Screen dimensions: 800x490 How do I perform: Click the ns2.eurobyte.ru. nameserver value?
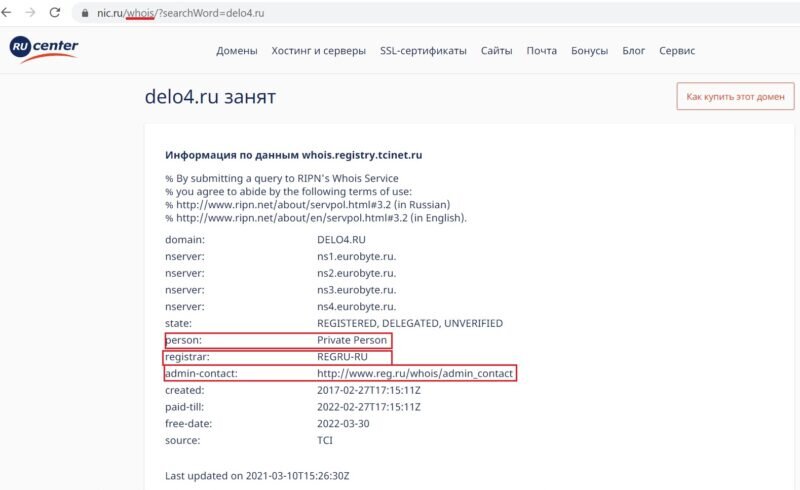tap(356, 273)
